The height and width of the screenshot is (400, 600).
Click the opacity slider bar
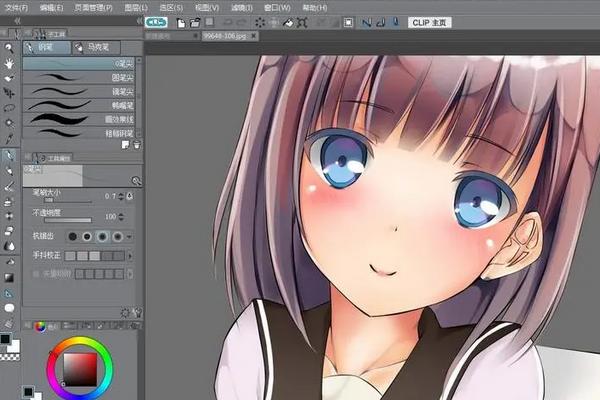tap(68, 220)
